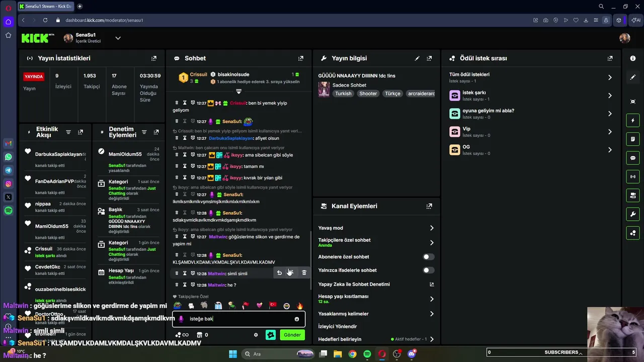Open WhatsApp in Opera sidebar

(8, 157)
